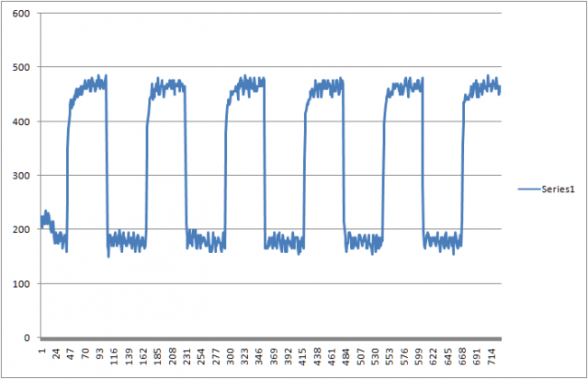Click the data line's starting segment above label 1
The height and width of the screenshot is (379, 588).
[44, 219]
